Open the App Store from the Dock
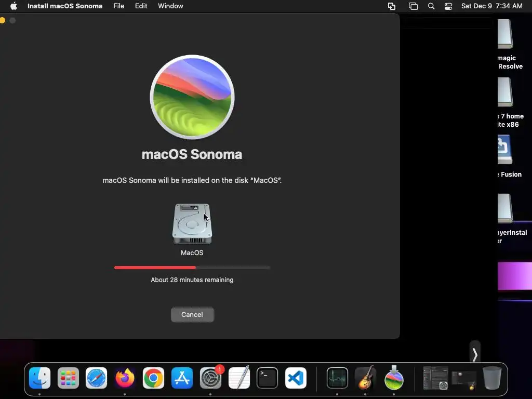532x399 pixels. (182, 378)
